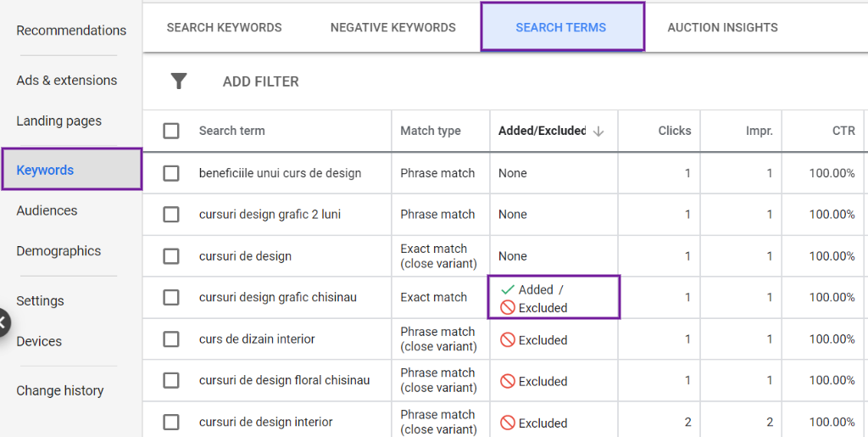Select the cursuri design grafic 2 luni checkbox
Viewport: 868px width, 437px height.
171,215
